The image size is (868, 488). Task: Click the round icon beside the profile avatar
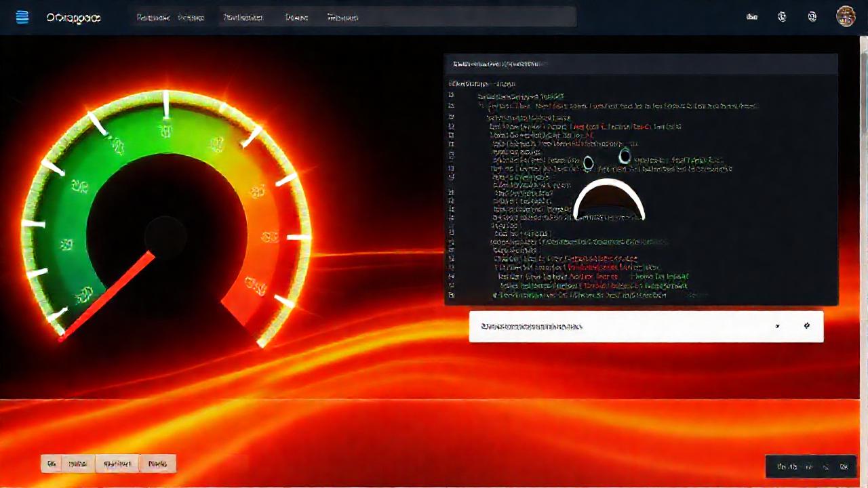click(x=812, y=17)
